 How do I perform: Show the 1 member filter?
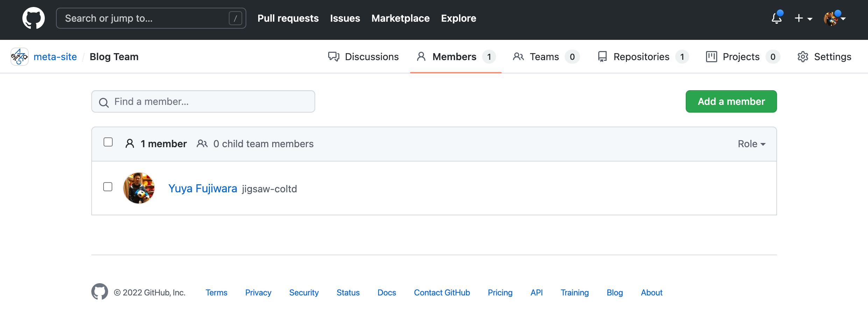[x=156, y=144]
